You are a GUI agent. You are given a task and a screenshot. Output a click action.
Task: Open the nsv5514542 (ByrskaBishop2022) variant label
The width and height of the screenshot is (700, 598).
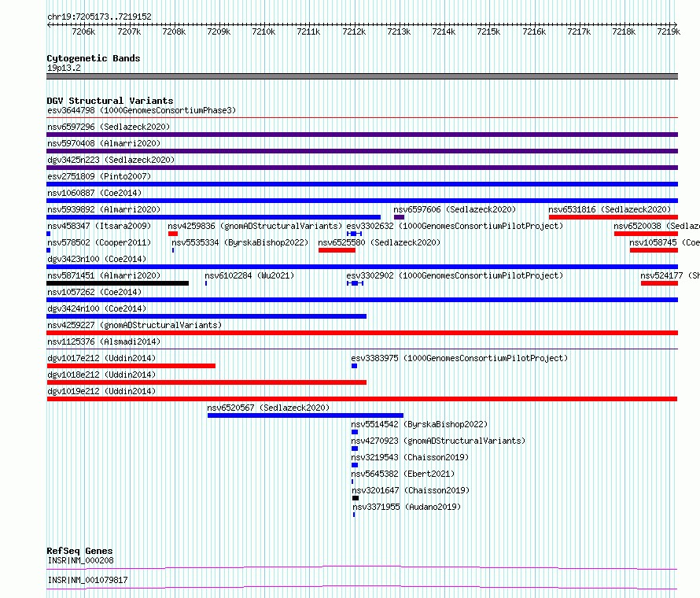pos(419,424)
